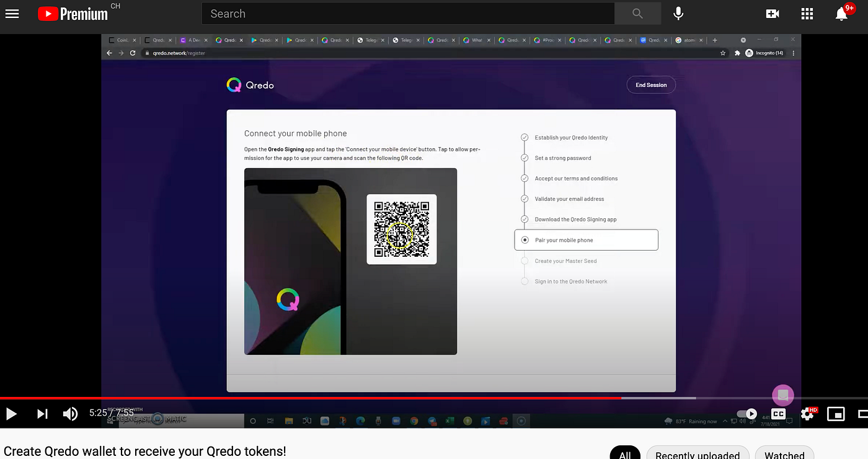Toggle closed captions CC
Screen dimensions: 868x459
coord(778,414)
